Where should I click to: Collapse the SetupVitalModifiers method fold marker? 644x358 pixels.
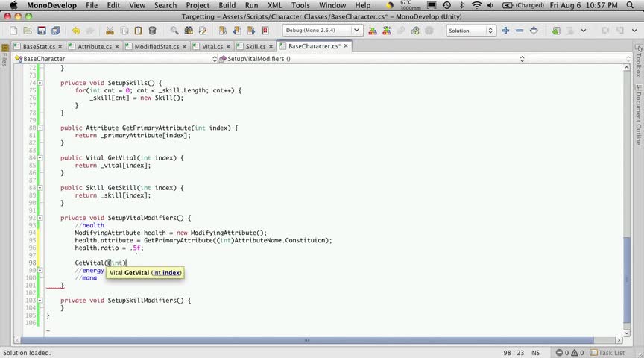[40, 218]
